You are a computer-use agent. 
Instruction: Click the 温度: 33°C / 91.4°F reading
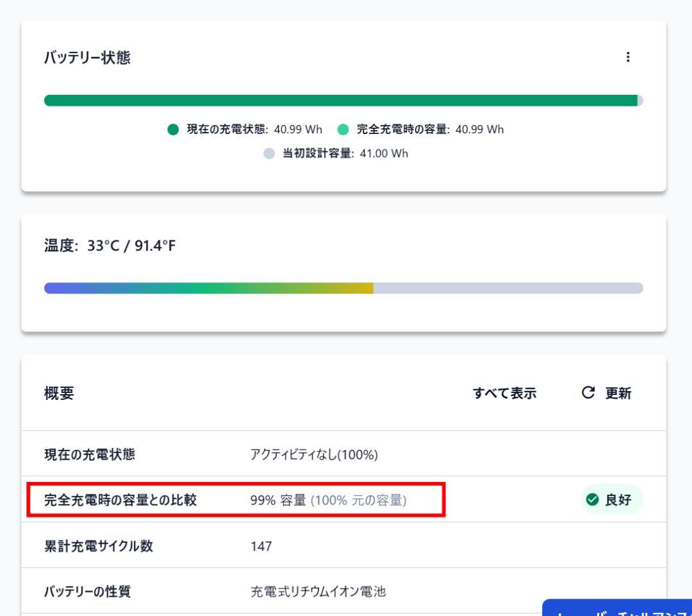tap(109, 249)
